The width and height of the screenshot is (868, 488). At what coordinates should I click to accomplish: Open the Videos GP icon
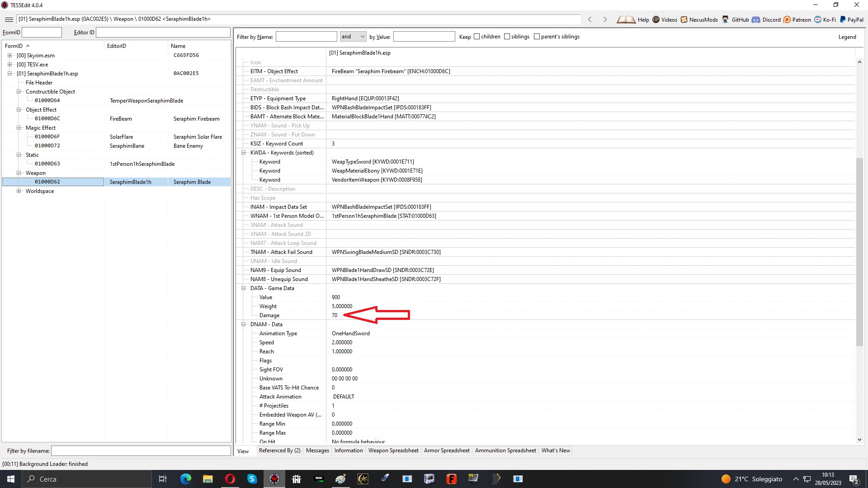pyautogui.click(x=656, y=19)
